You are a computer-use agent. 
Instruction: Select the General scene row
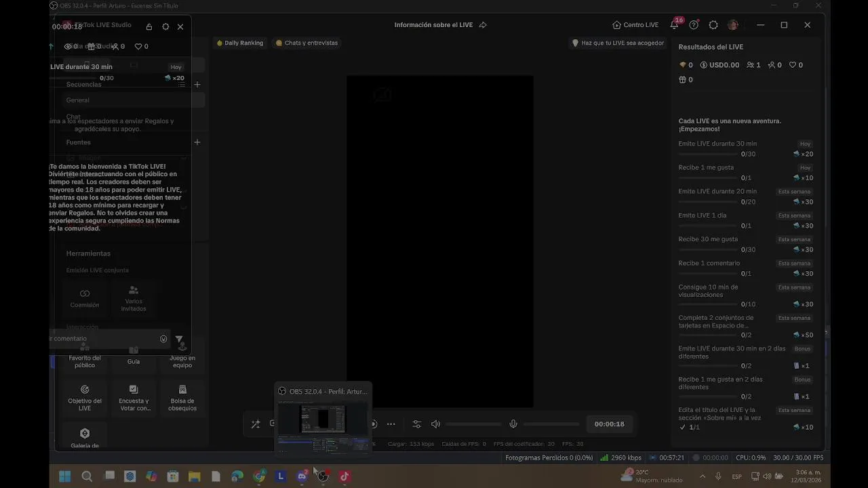132,100
